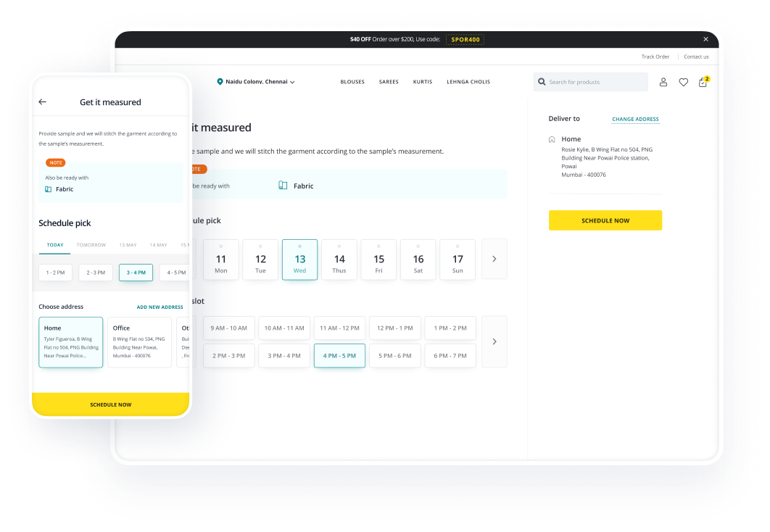Image resolution: width=770 pixels, height=532 pixels.
Task: Open wishlist heart icon
Action: 684,82
